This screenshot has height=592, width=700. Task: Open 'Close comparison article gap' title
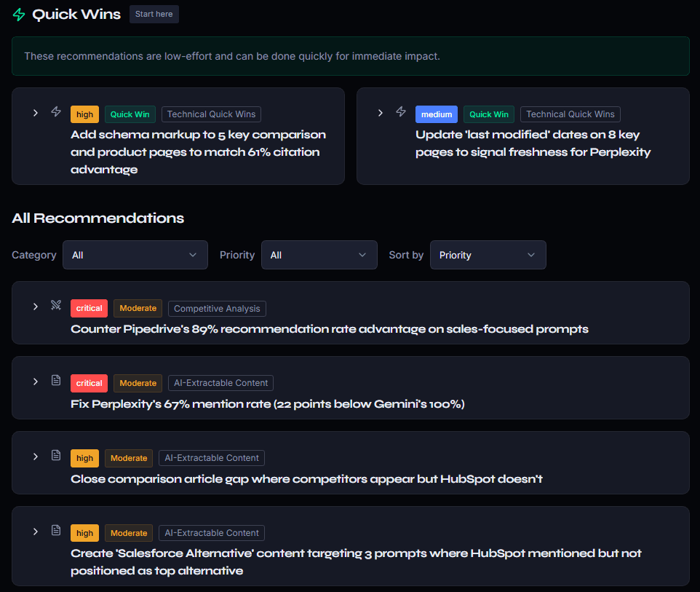306,479
